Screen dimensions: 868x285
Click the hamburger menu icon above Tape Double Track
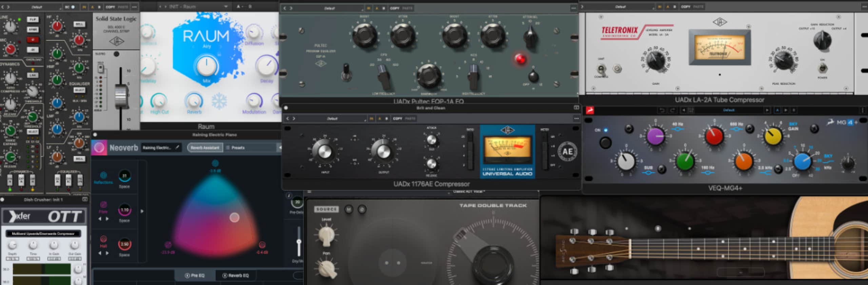(x=309, y=192)
